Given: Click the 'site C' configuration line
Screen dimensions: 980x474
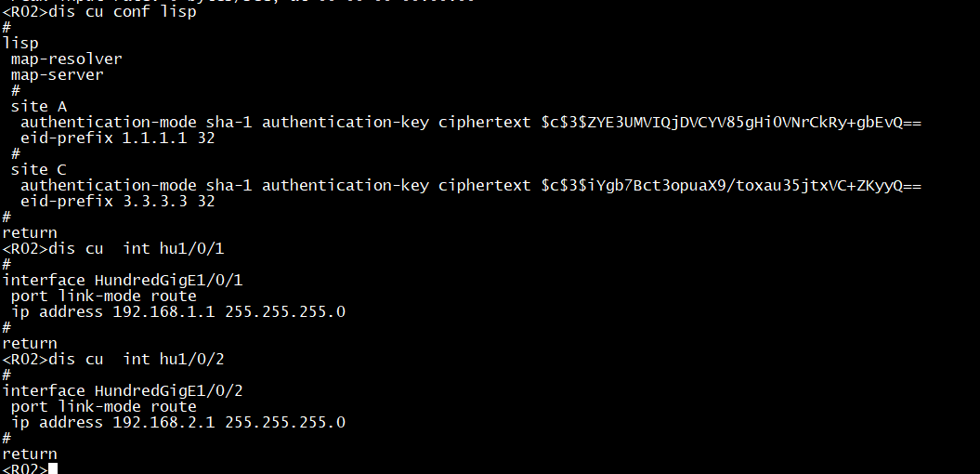Looking at the screenshot, I should (x=39, y=169).
